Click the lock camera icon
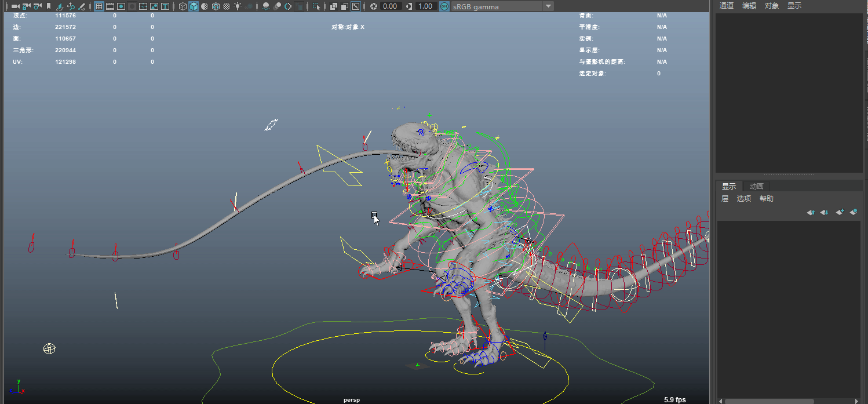868x404 pixels. 27,6
